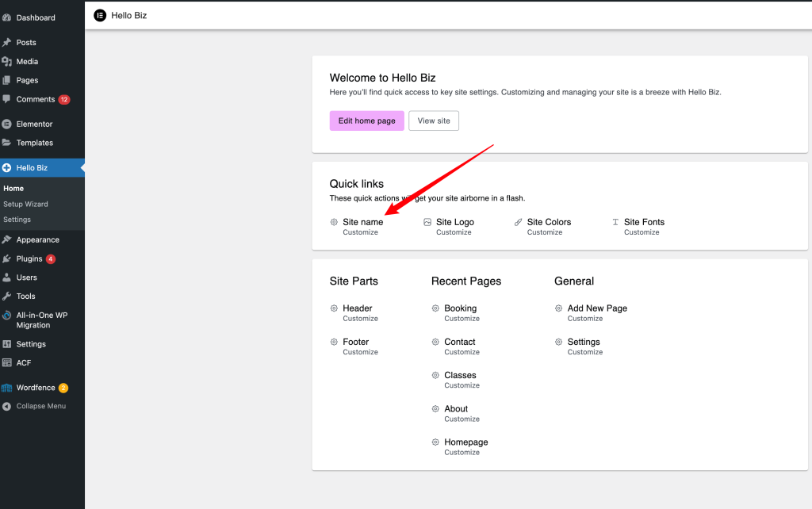This screenshot has width=812, height=509.
Task: Click the gear icon beside Footer
Action: pyautogui.click(x=334, y=342)
